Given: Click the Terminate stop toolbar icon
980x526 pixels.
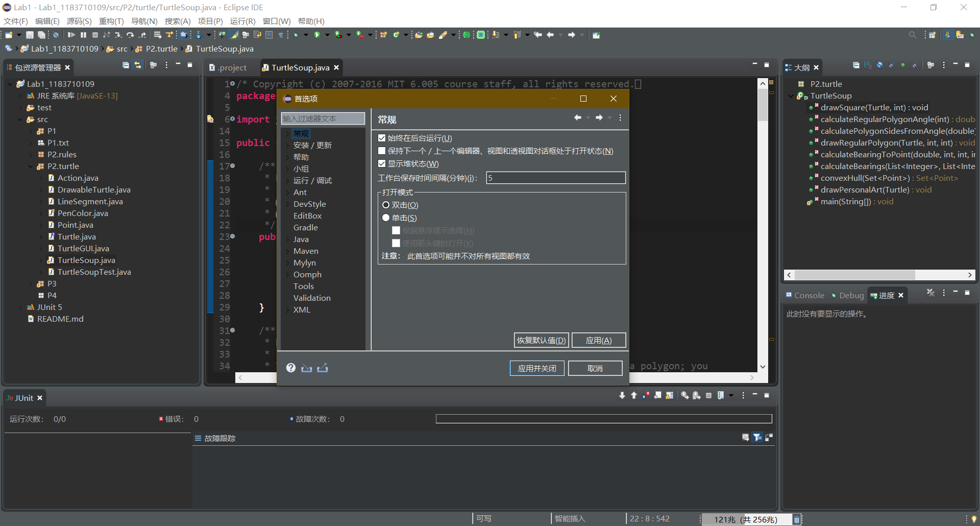Looking at the screenshot, I should click(x=95, y=35).
